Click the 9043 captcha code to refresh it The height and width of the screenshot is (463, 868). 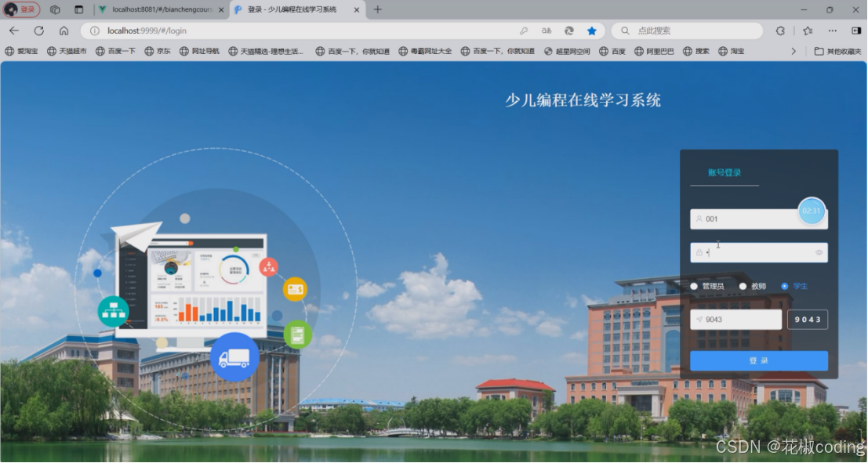[x=808, y=319]
